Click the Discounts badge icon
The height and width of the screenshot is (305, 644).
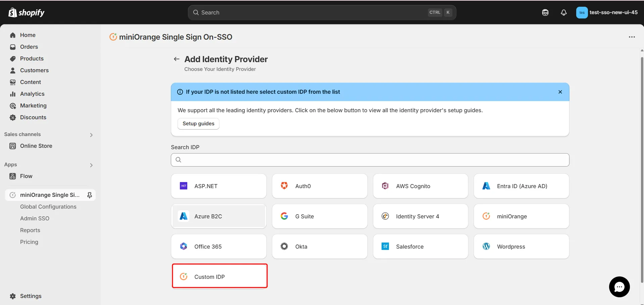(x=13, y=117)
